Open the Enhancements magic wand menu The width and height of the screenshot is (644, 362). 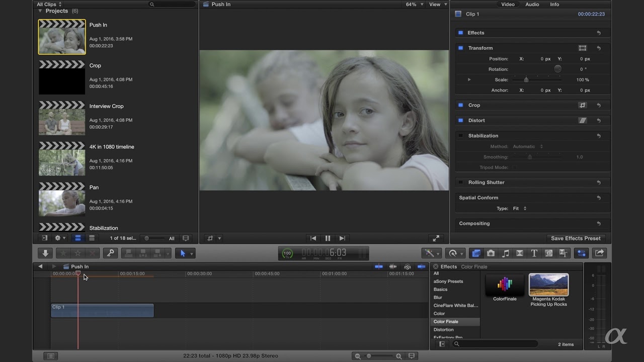[432, 253]
